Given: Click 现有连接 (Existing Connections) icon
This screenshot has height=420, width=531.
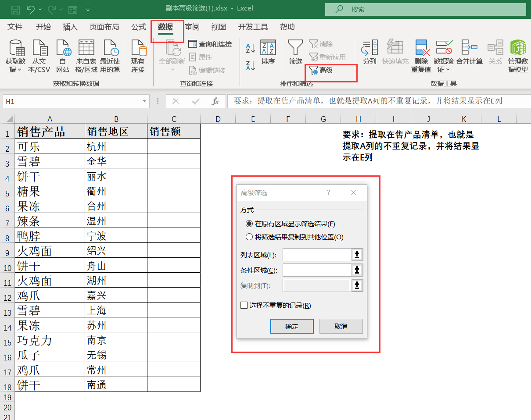Looking at the screenshot, I should pyautogui.click(x=138, y=56).
